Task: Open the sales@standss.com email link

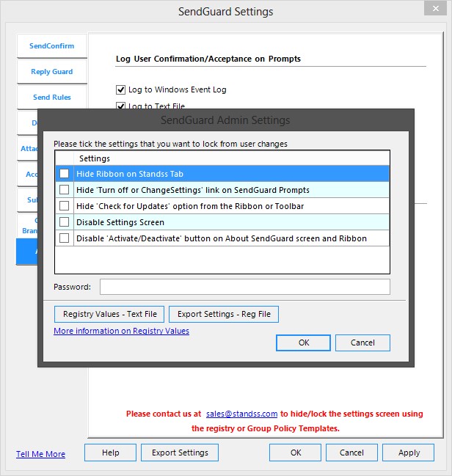Action: tap(242, 414)
